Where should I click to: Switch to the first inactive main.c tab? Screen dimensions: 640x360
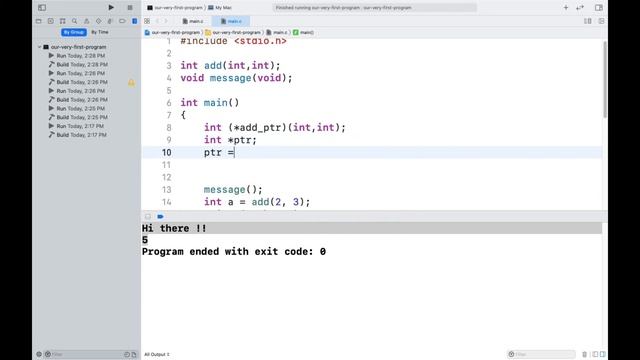[x=193, y=21]
